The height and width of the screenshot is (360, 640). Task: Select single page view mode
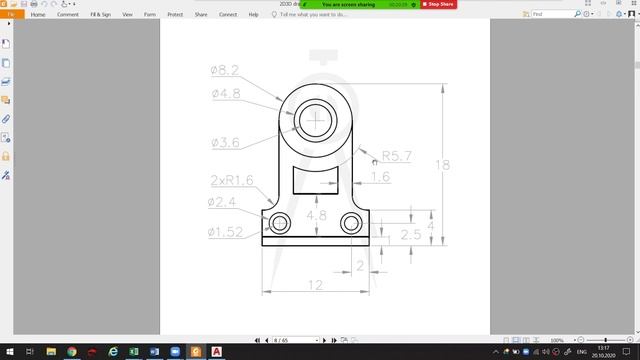point(506,340)
